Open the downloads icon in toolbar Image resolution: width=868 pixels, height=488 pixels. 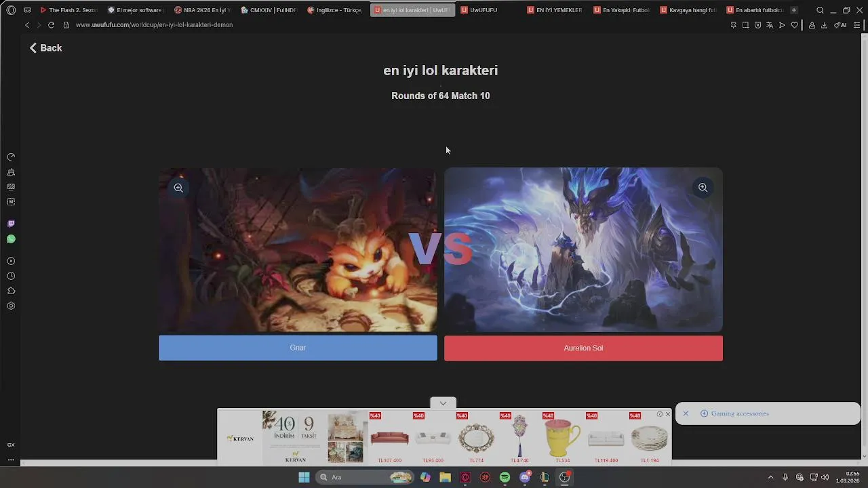pos(824,25)
